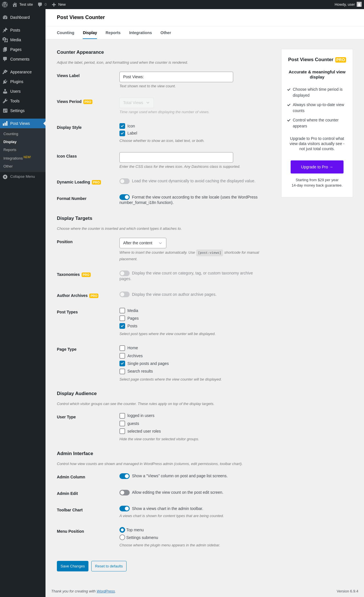Click the Pages sidebar icon

click(x=5, y=49)
